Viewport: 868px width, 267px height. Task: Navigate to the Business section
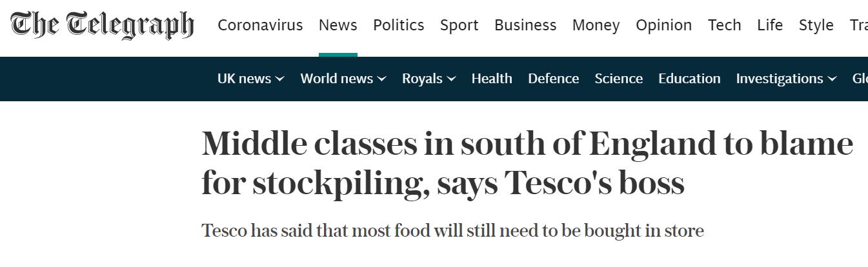(525, 25)
